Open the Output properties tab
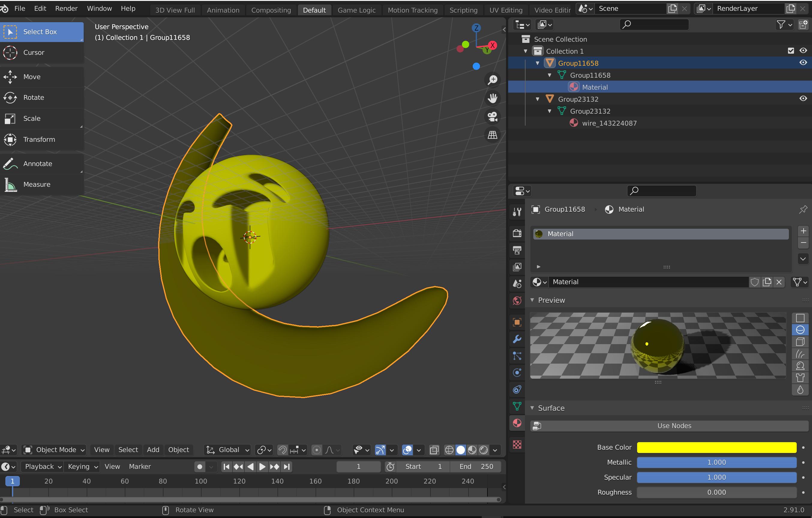812x518 pixels. point(517,250)
